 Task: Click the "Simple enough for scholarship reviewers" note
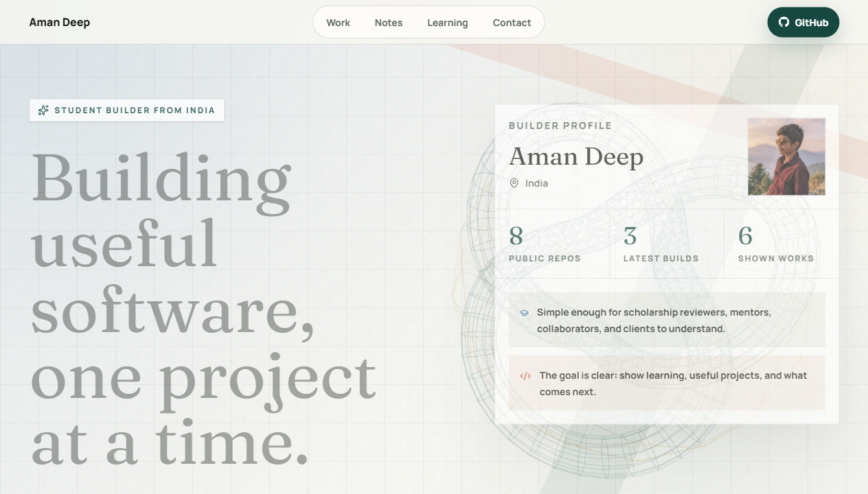pyautogui.click(x=667, y=320)
